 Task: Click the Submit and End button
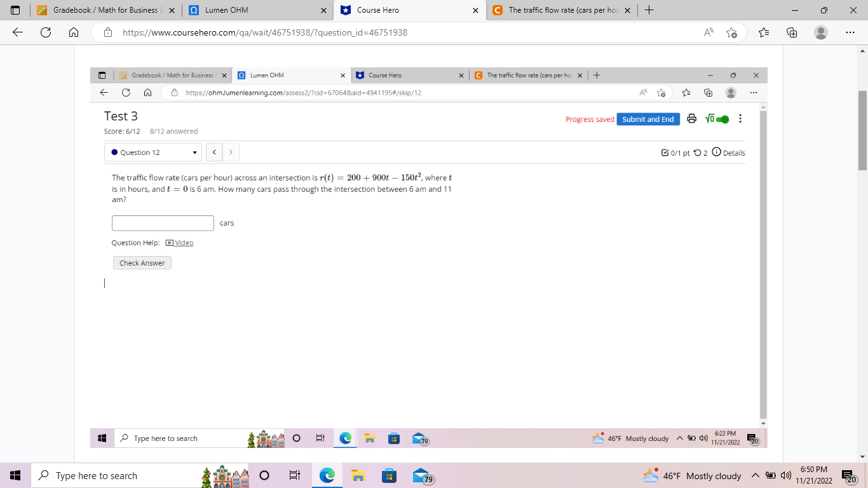(x=648, y=119)
